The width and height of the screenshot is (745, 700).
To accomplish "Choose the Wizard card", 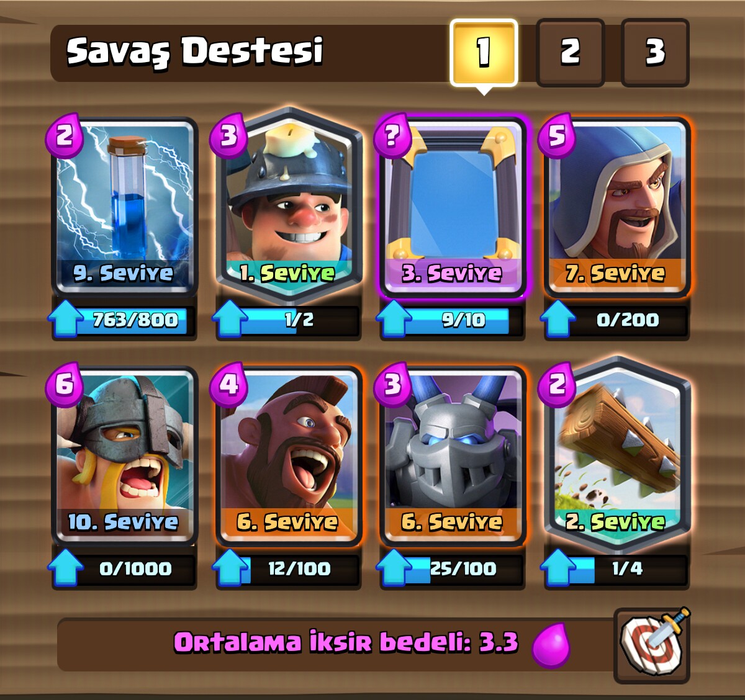I will pos(616,206).
